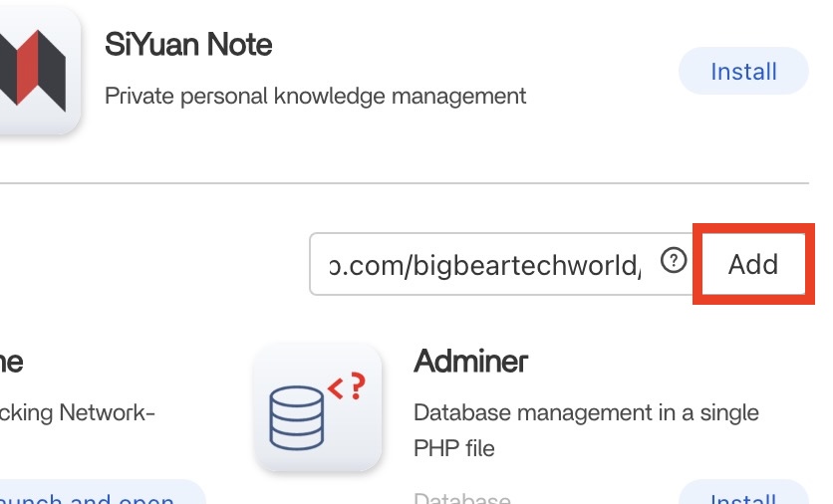Click the red '<?' symbol on Adminer icon

347,386
